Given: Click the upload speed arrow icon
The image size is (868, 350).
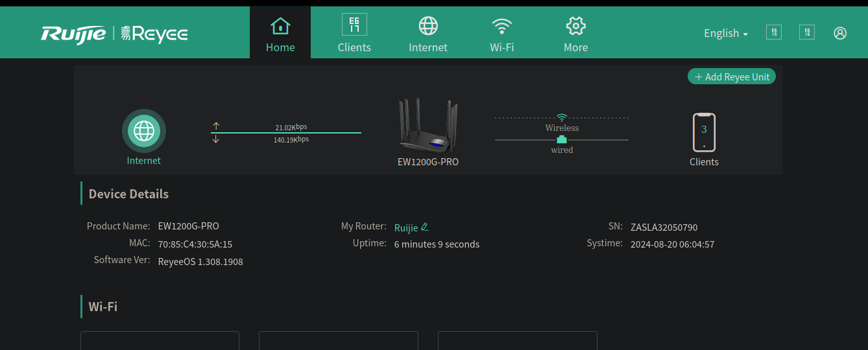Looking at the screenshot, I should [x=216, y=126].
